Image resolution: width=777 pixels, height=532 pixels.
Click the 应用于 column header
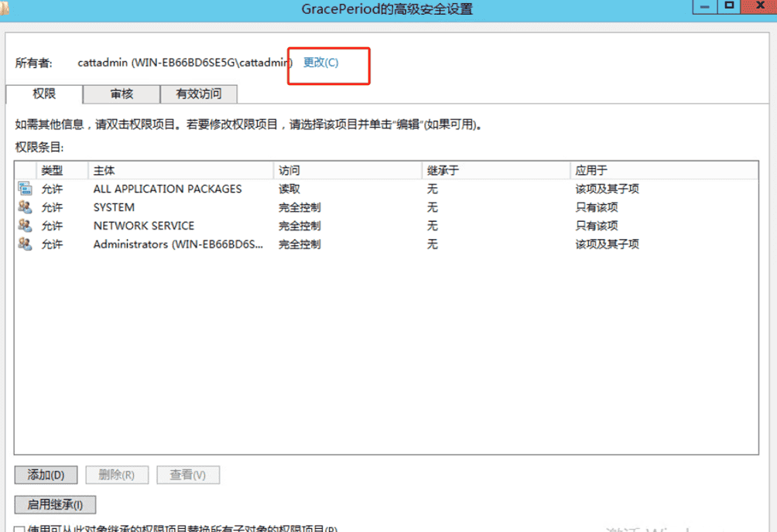tap(591, 170)
